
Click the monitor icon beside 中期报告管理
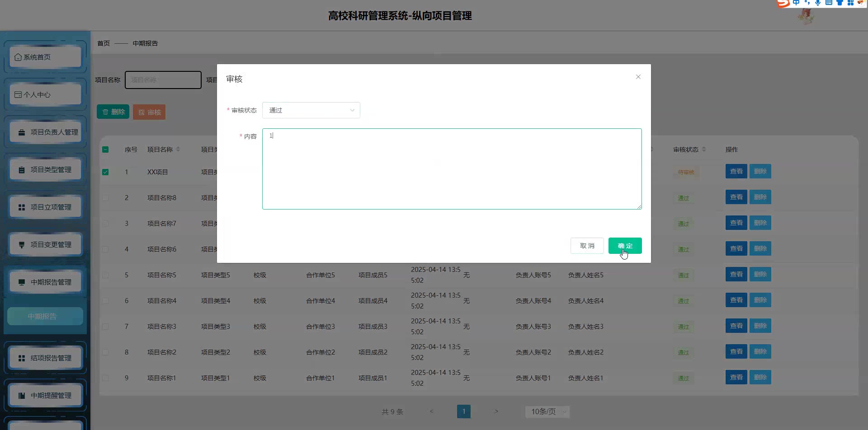22,282
